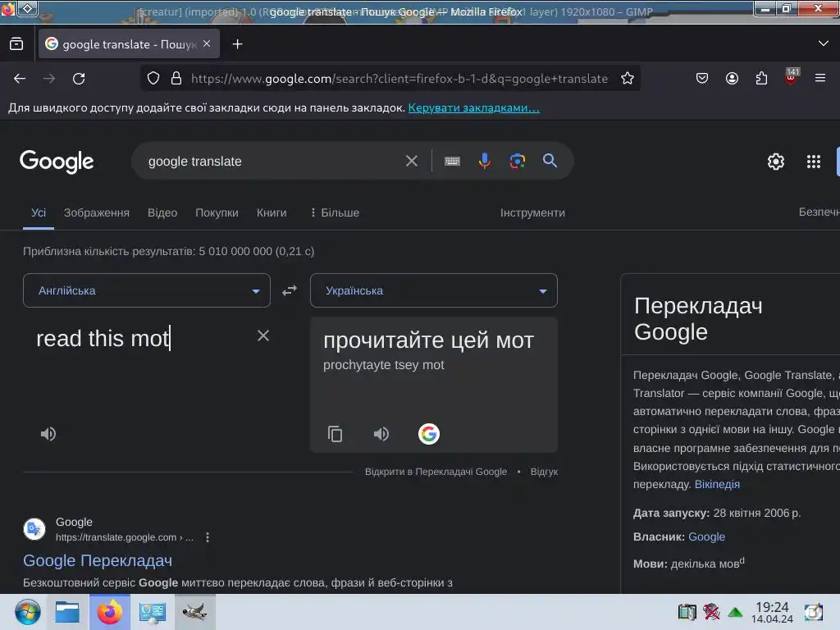Image resolution: width=840 pixels, height=630 pixels.
Task: Click the Відгук feedback link
Action: 544,472
